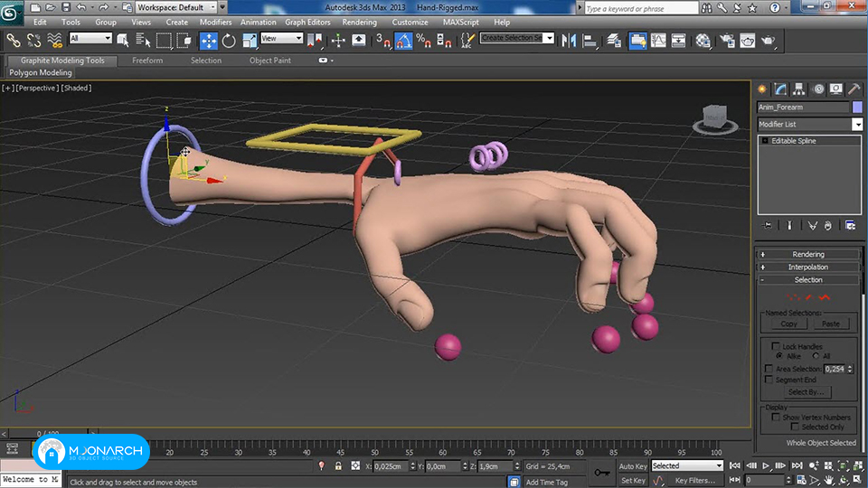Open the Material Editor icon
The image size is (868, 488).
pos(703,41)
